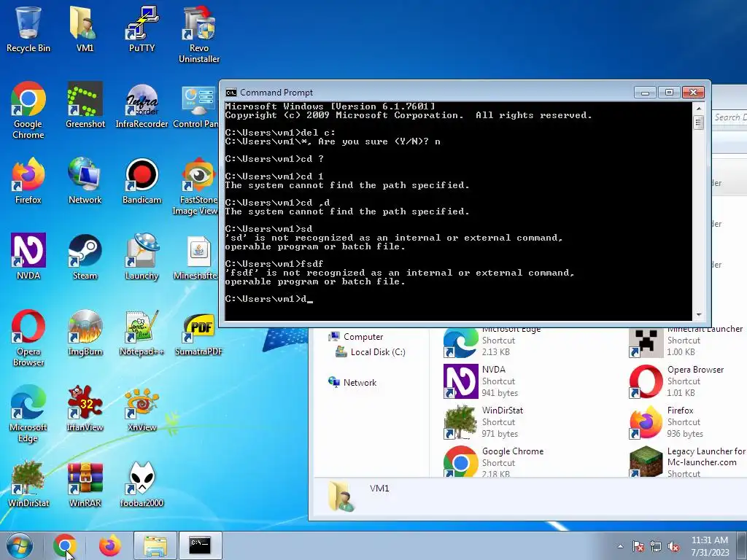This screenshot has height=560, width=747.
Task: Click VM1 folder icon in details pane
Action: (x=341, y=496)
